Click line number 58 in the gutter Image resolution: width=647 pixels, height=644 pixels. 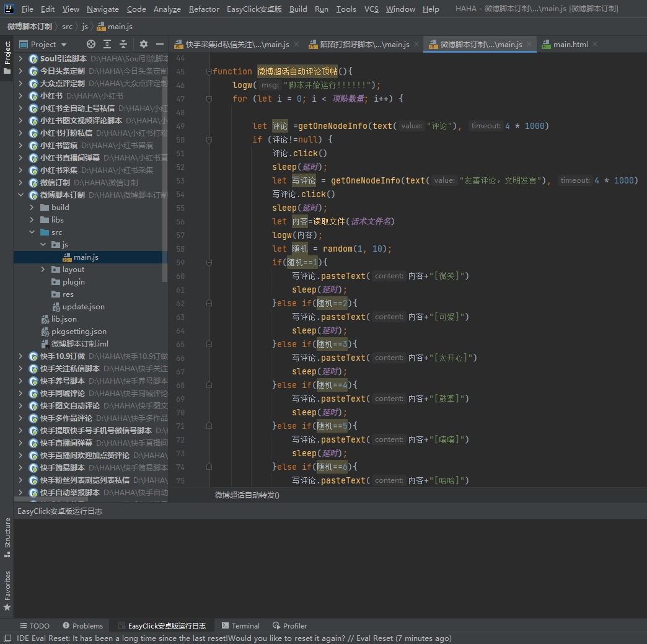coord(180,249)
